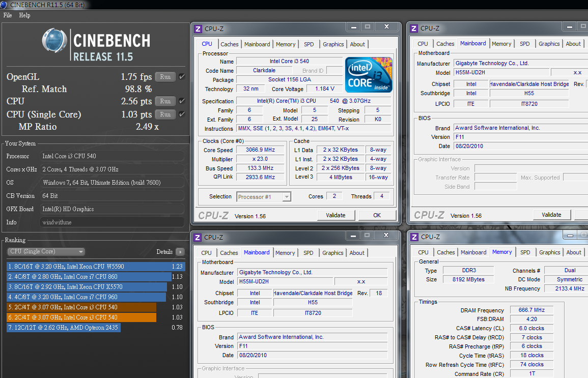Screen dimensions: 588x378
Task: Select ranking row Intel Xeon CPU W5590
Action: [x=96, y=267]
